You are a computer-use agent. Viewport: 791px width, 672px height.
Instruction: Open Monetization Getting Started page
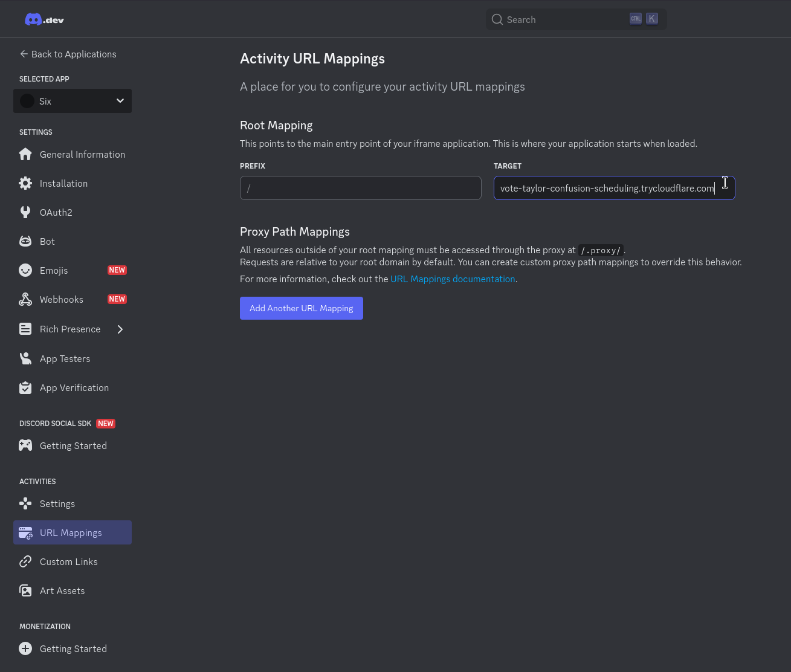(x=73, y=649)
